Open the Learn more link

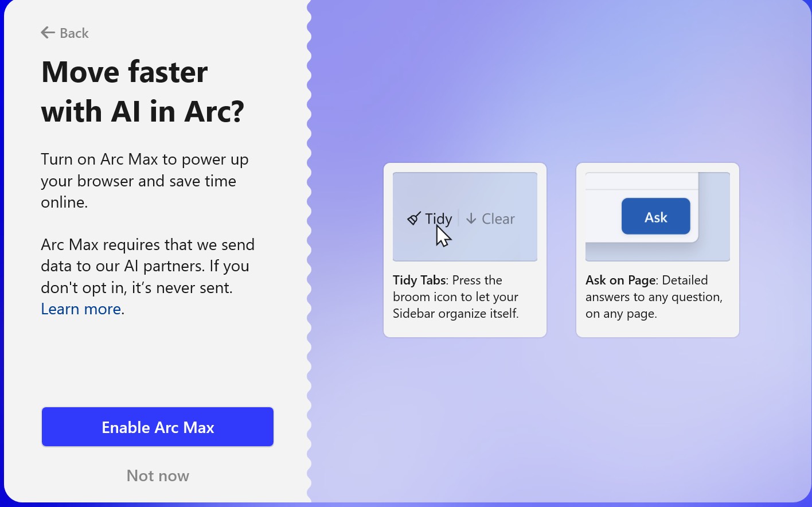tap(81, 309)
